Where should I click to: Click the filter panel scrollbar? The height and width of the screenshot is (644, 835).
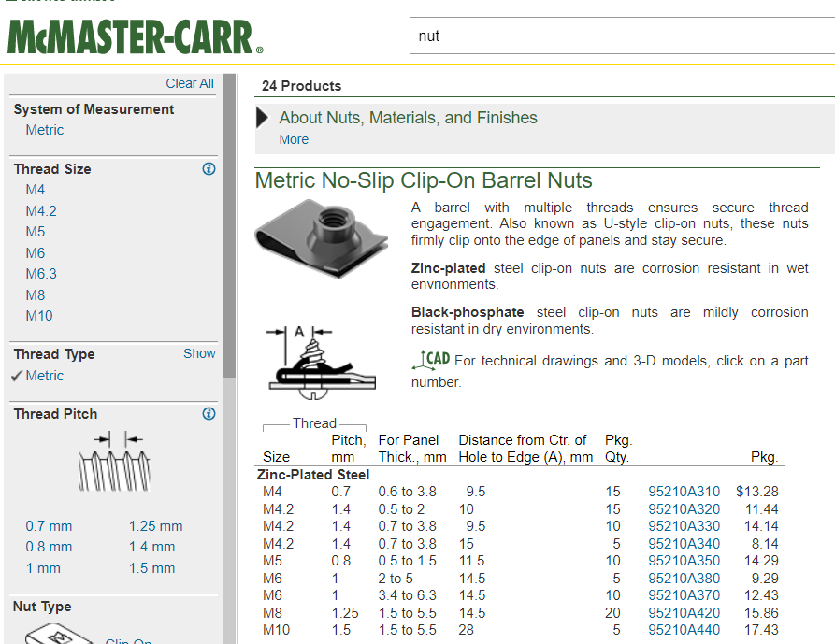pos(229,225)
